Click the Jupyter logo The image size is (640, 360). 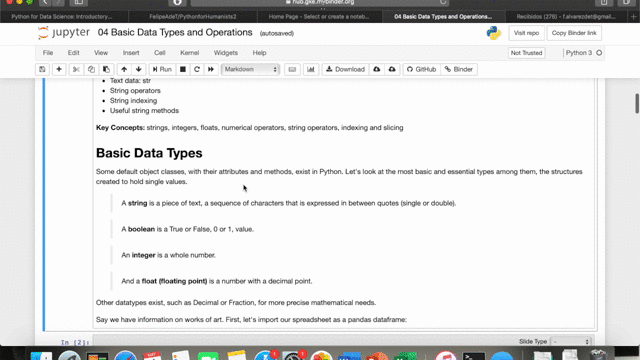pyautogui.click(x=64, y=33)
